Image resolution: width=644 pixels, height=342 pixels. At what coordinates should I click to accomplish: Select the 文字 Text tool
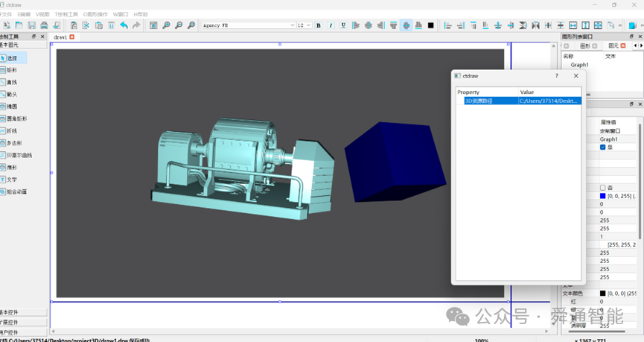point(9,180)
